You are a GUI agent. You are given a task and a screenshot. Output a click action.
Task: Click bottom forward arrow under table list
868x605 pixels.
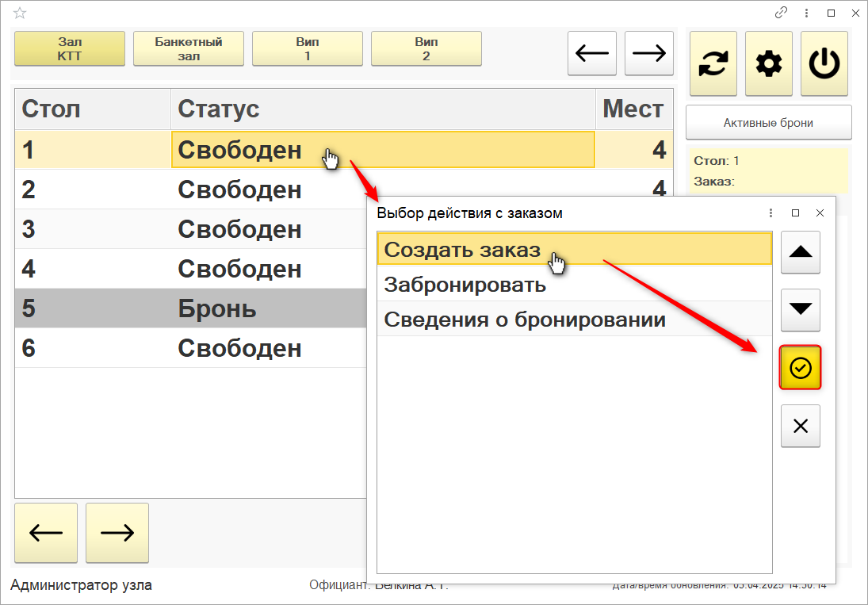[117, 533]
